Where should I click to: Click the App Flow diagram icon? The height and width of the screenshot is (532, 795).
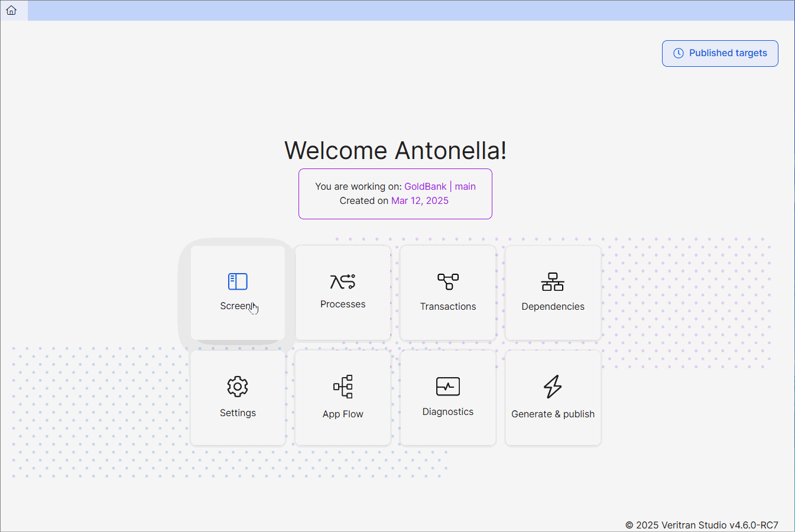coord(343,387)
